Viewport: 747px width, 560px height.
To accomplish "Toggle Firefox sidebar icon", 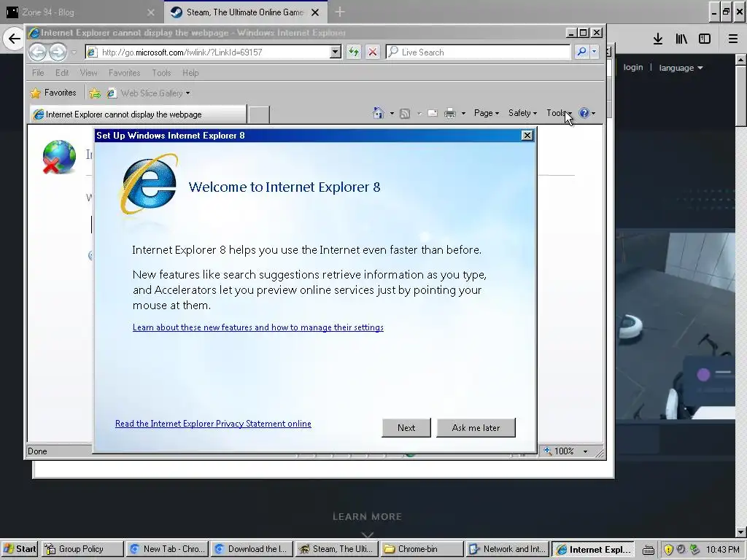I will [x=705, y=39].
